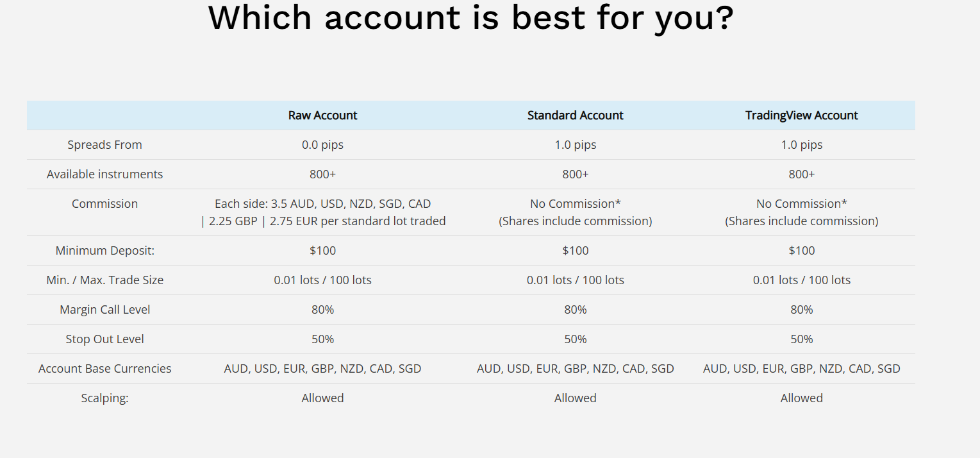
Task: Click the Account Base Currencies row label
Action: [x=104, y=369]
